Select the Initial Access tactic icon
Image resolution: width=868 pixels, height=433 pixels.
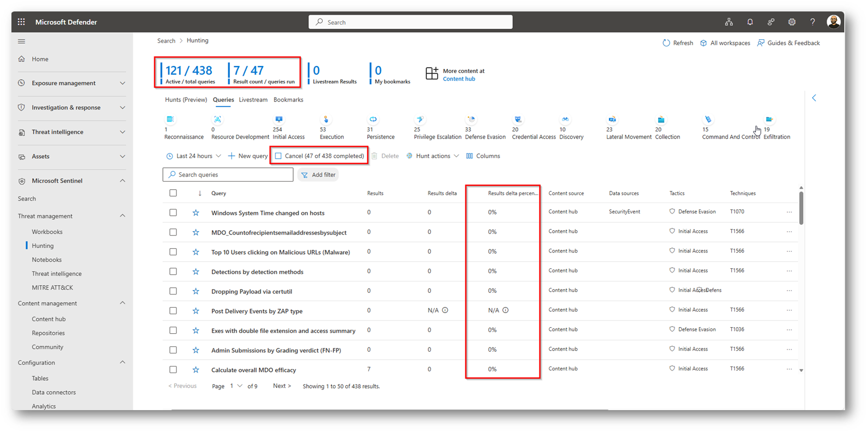(x=279, y=119)
